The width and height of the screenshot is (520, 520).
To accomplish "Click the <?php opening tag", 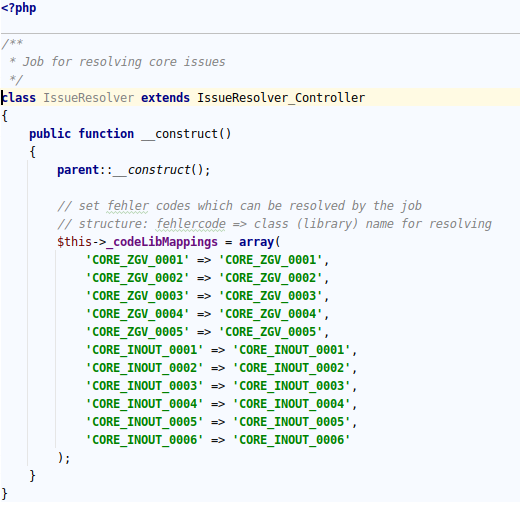I will point(19,8).
